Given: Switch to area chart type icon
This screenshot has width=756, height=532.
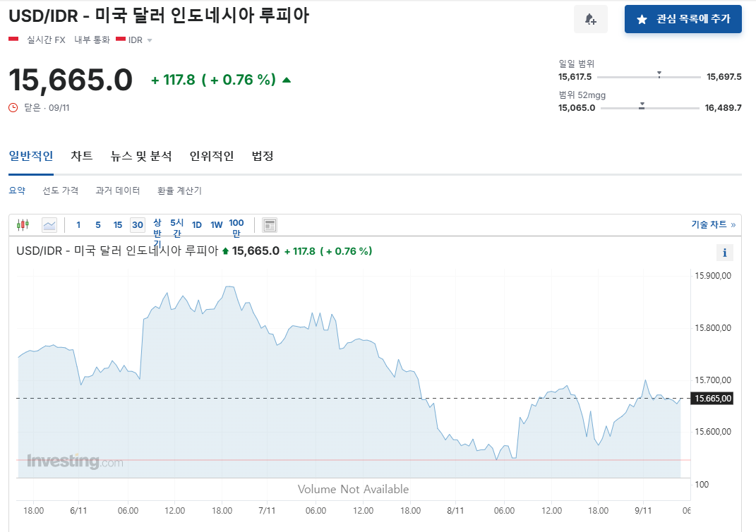Looking at the screenshot, I should pos(49,225).
